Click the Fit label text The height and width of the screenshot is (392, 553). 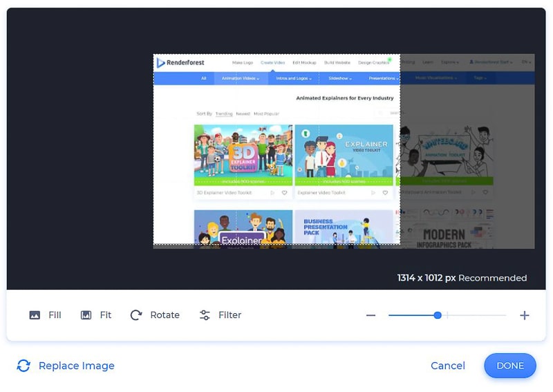106,315
